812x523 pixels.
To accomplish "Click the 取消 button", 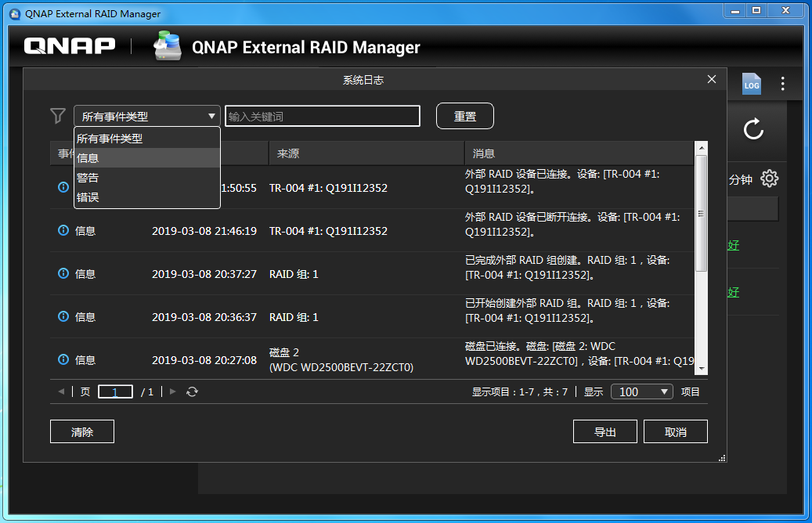I will [675, 432].
